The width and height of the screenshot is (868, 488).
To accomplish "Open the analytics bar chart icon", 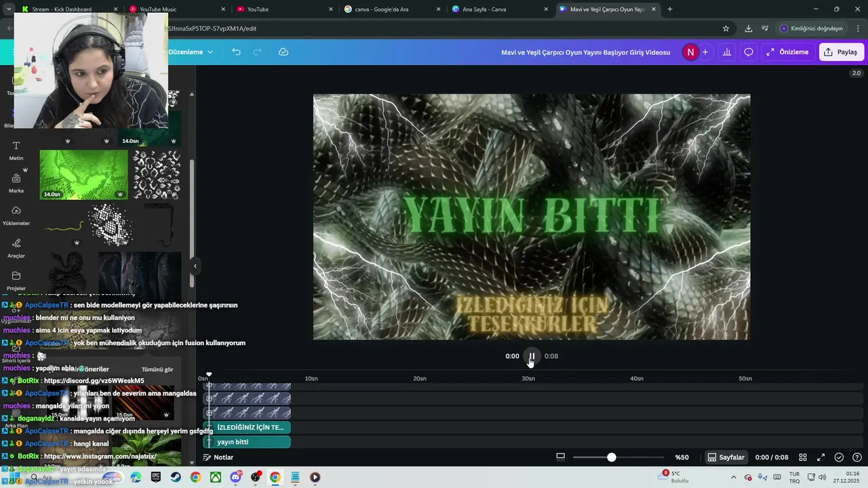I will click(x=727, y=52).
